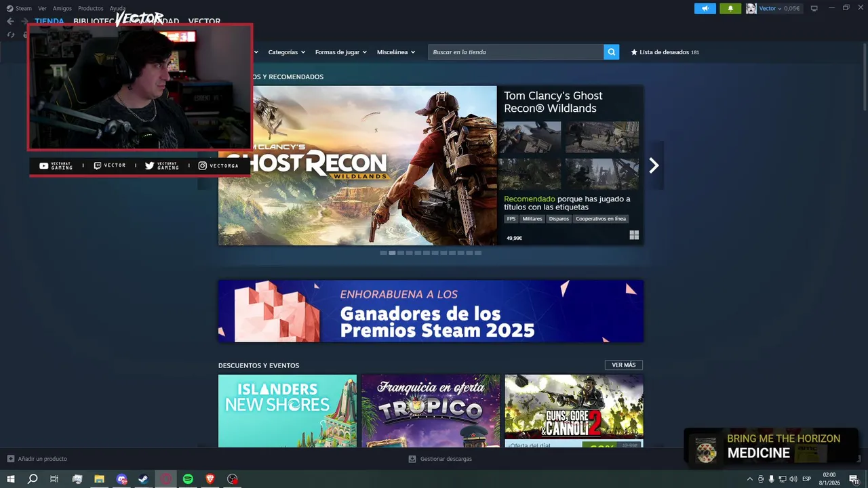The width and height of the screenshot is (868, 488).
Task: Click the Steam logo in menu bar
Action: [9, 8]
